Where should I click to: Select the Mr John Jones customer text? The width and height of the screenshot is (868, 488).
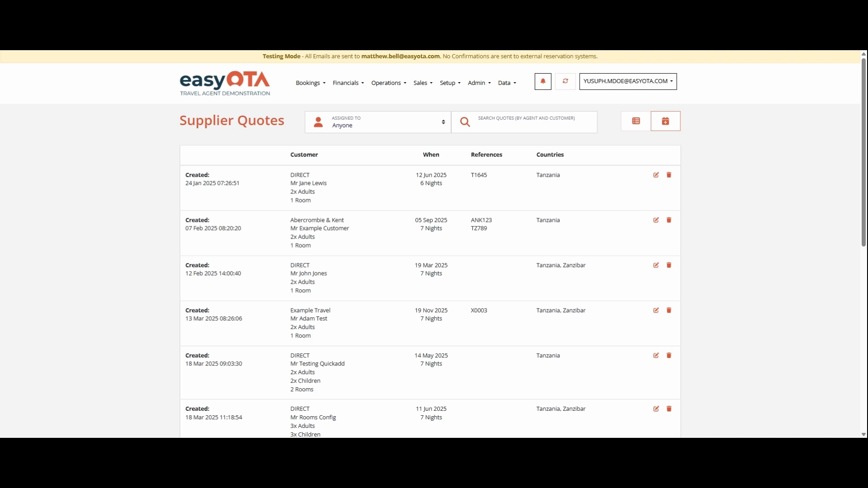(x=308, y=273)
